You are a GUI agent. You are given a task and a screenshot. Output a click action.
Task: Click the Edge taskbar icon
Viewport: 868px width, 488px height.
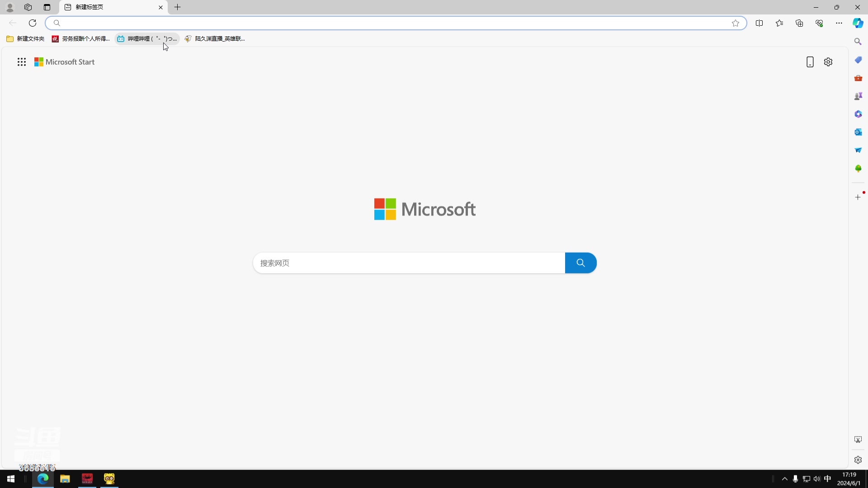[x=43, y=479]
